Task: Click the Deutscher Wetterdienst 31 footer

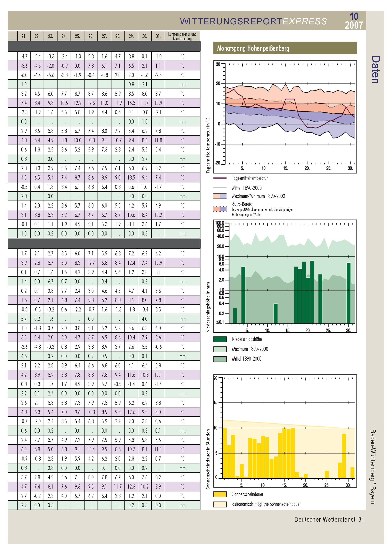Action: [329, 519]
